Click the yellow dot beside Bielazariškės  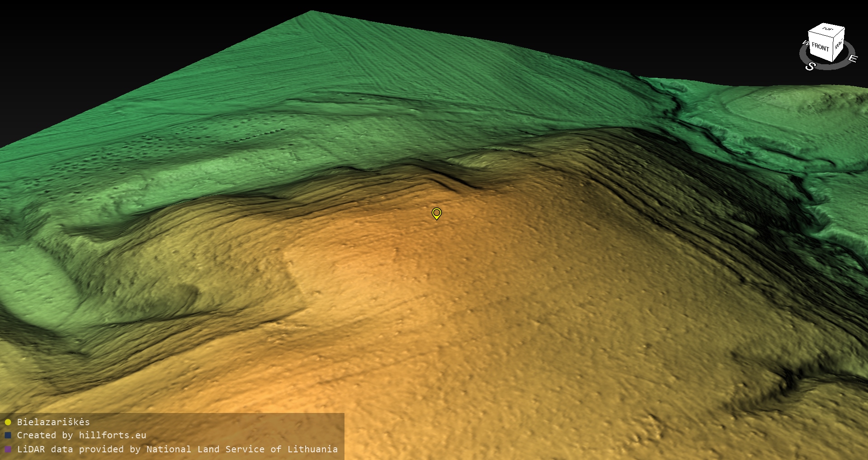tap(8, 422)
